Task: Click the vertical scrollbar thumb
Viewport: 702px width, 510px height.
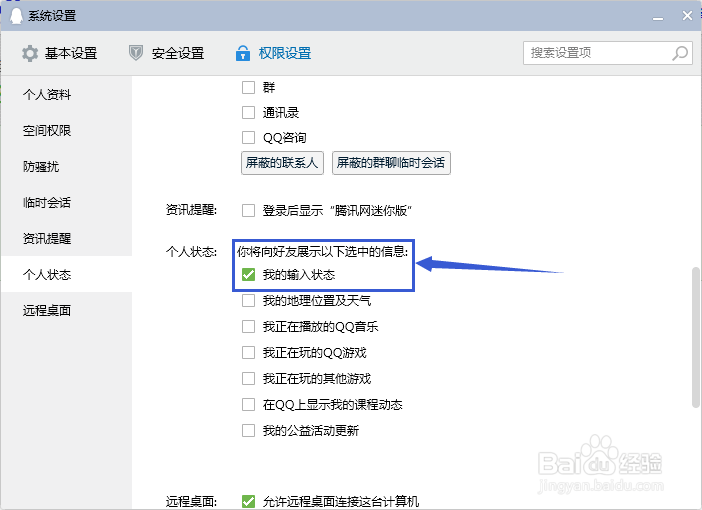Action: click(x=695, y=338)
